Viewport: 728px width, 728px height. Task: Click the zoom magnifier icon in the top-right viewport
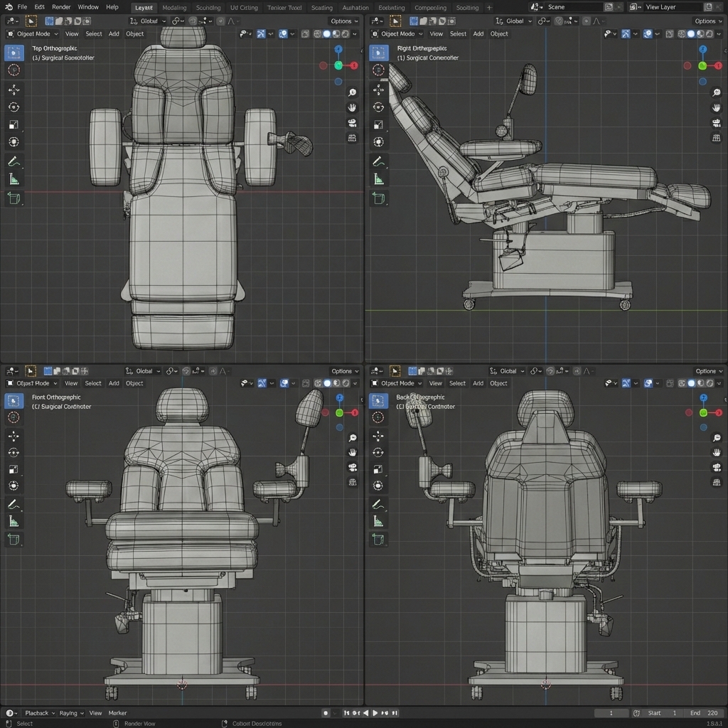(x=716, y=92)
